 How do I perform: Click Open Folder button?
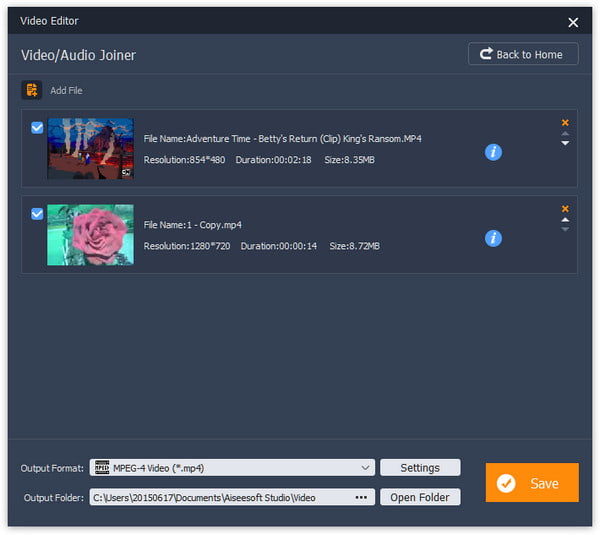pyautogui.click(x=420, y=497)
